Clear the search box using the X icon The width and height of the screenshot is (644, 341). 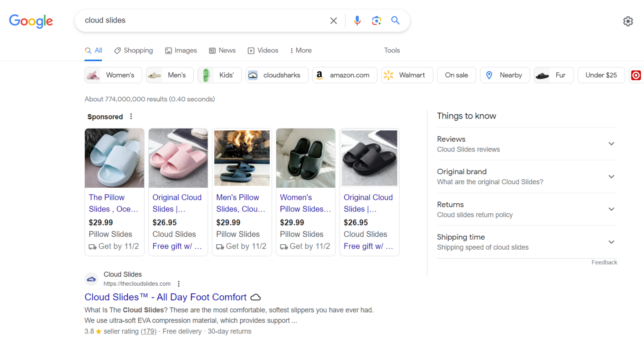[x=333, y=20]
